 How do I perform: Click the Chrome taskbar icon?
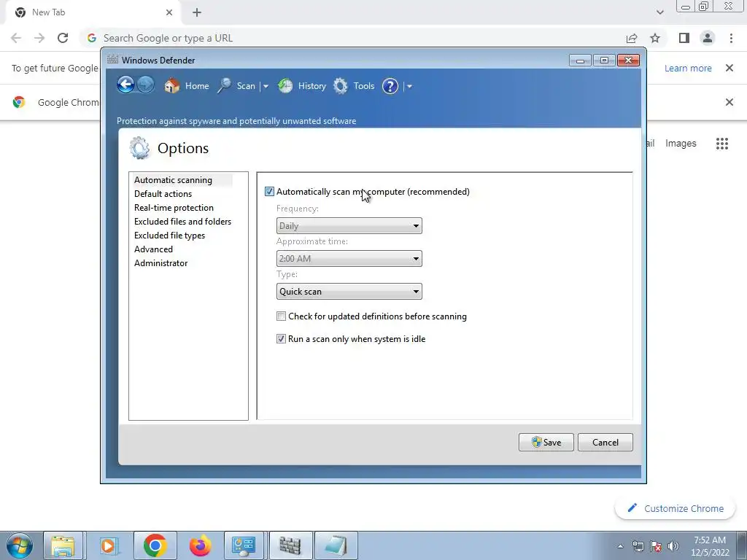pos(155,545)
